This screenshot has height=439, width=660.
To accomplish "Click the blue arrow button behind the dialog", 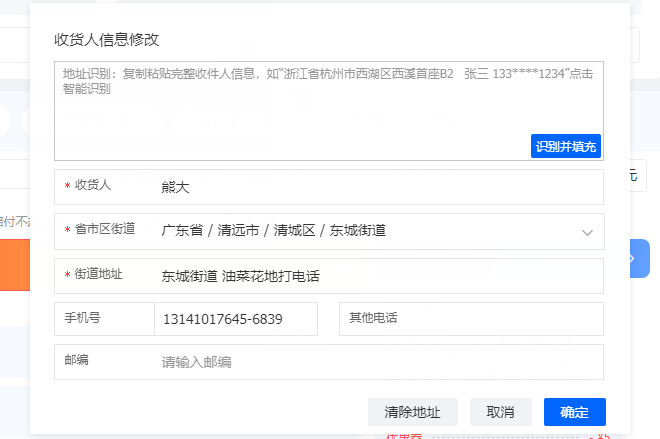I will (640, 258).
